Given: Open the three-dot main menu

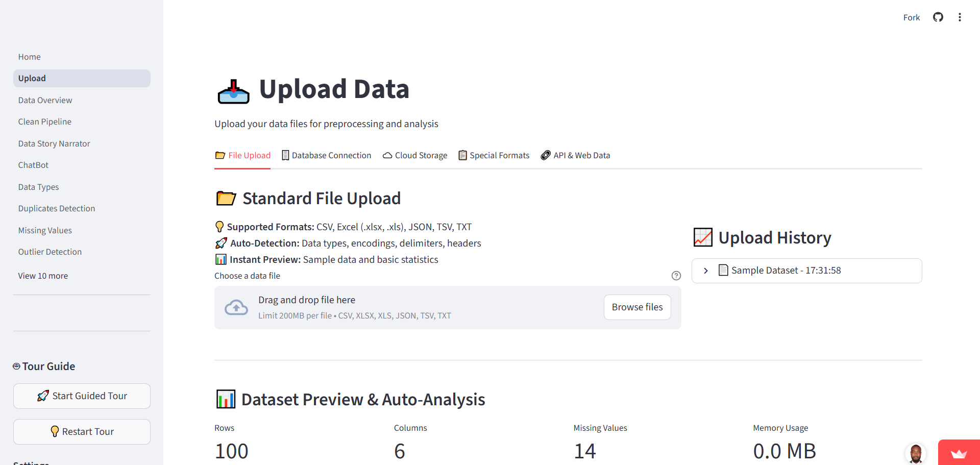Looking at the screenshot, I should [x=960, y=17].
